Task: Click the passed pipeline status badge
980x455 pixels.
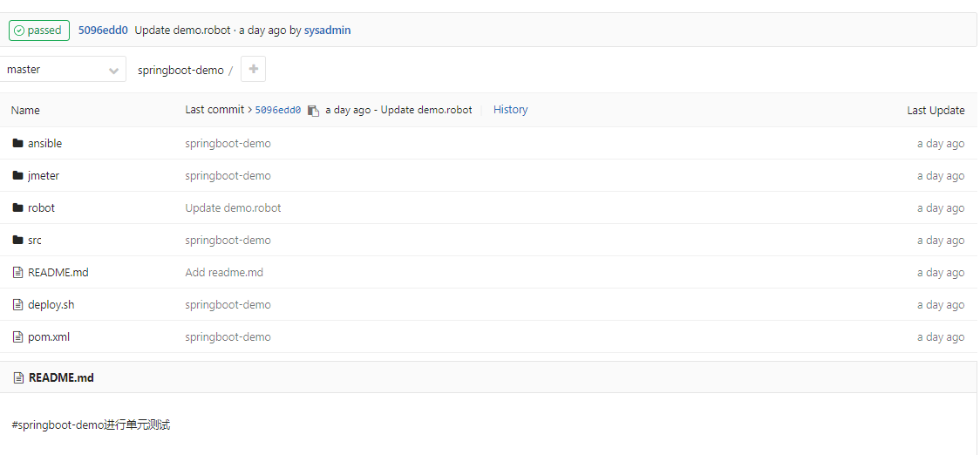Action: coord(38,31)
